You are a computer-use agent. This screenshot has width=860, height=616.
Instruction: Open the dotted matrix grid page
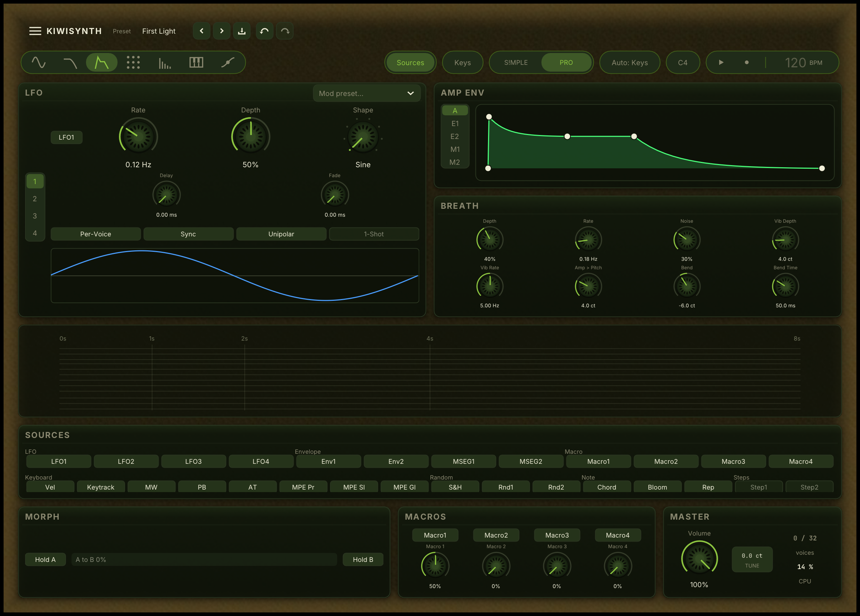click(x=133, y=63)
